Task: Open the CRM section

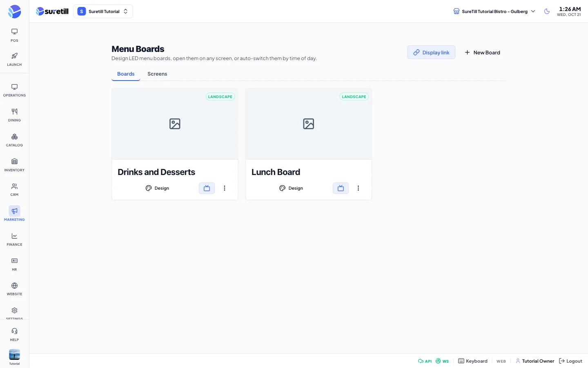Action: [14, 190]
